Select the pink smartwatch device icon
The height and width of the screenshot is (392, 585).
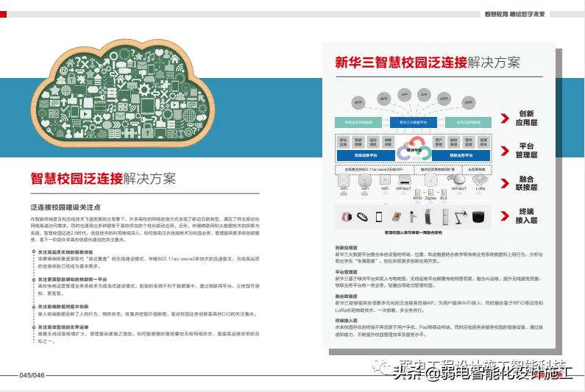tap(347, 216)
